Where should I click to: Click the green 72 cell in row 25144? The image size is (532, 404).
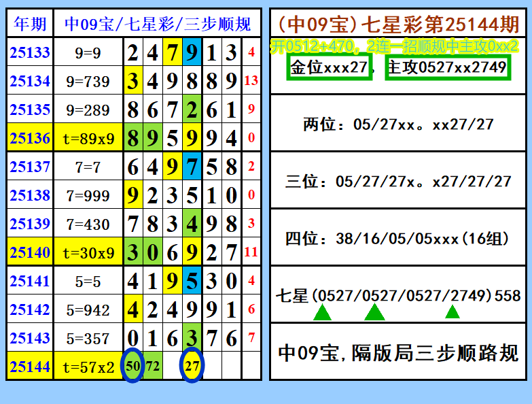(x=153, y=366)
